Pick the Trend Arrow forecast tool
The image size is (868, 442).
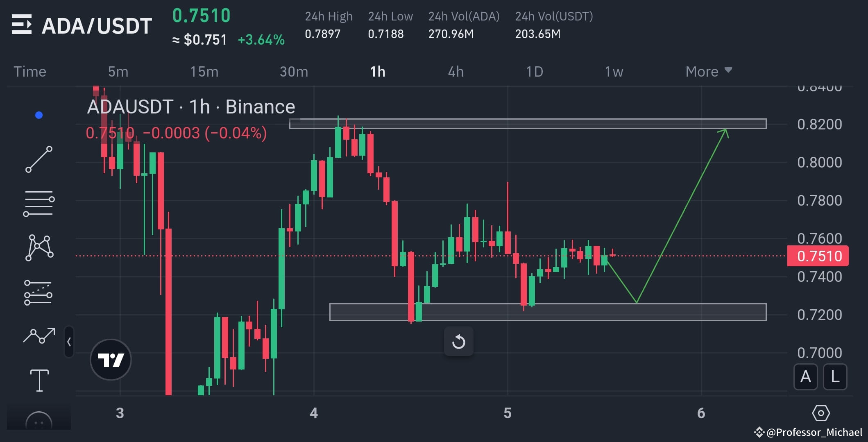[39, 335]
